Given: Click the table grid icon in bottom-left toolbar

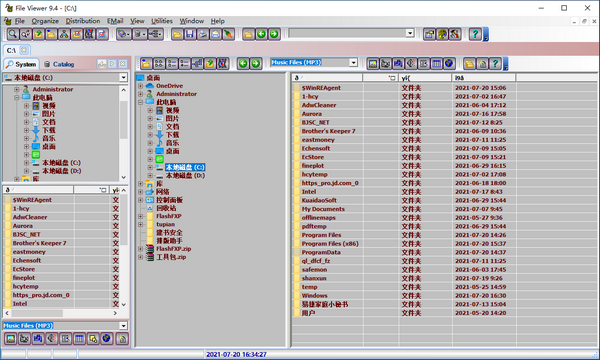Looking at the screenshot, I should 79,338.
